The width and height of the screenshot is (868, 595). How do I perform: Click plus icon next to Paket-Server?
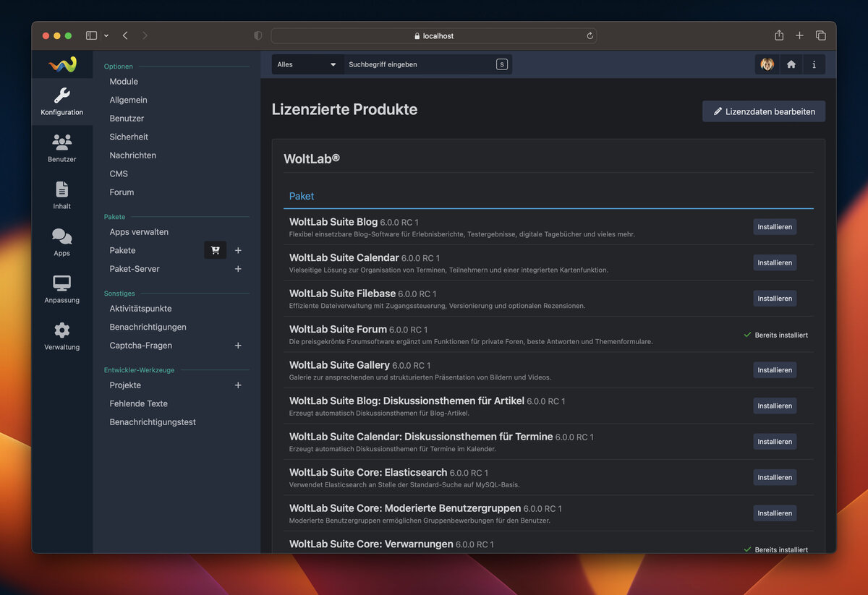click(x=238, y=269)
